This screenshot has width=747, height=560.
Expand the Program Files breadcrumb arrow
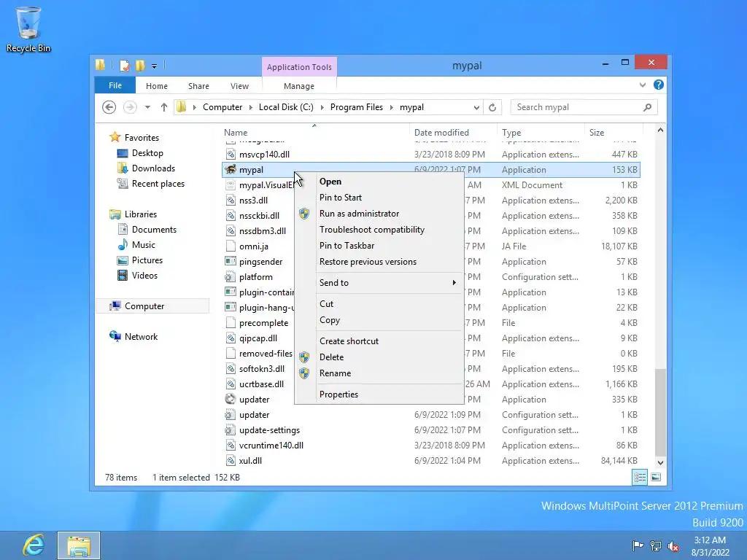coord(392,108)
